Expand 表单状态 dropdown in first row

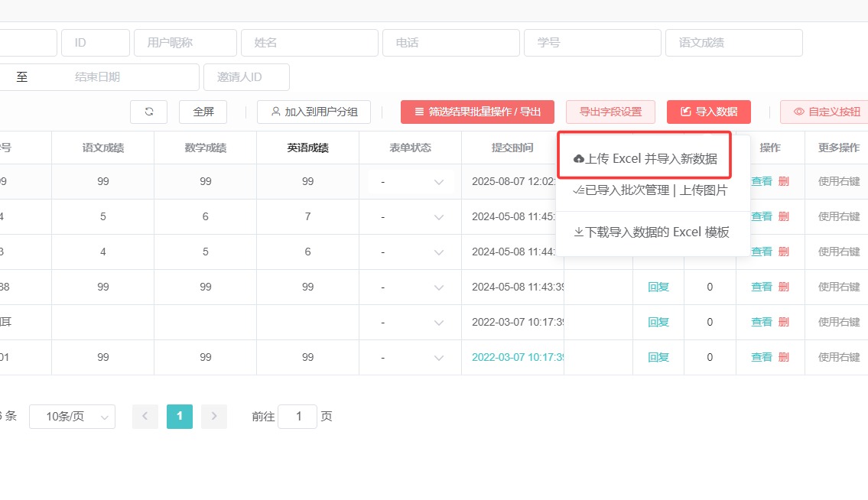[x=411, y=182]
